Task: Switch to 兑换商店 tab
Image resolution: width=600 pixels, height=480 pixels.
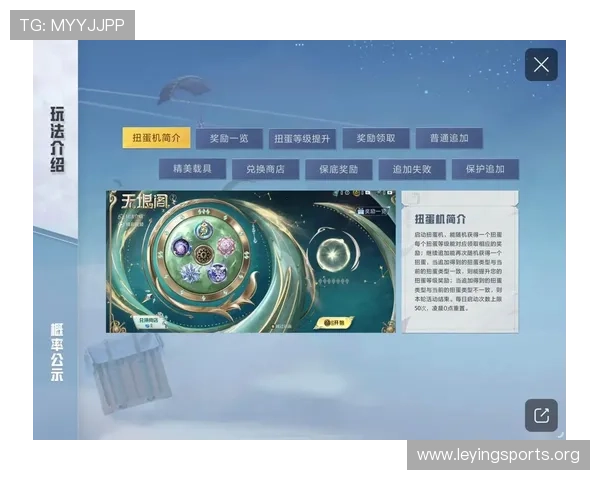Action: [x=265, y=169]
